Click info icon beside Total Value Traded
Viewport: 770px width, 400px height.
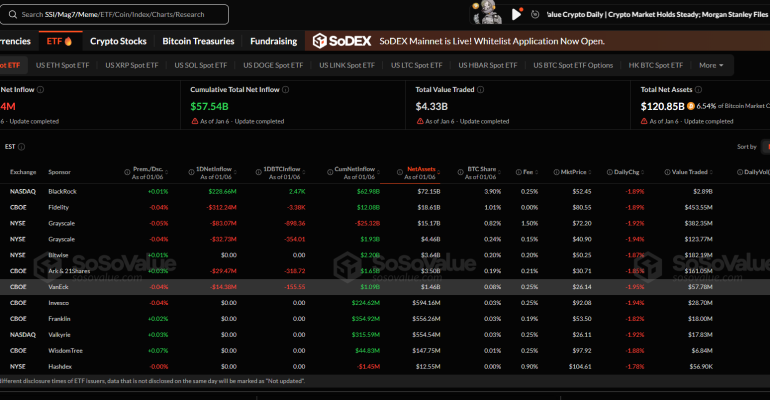tap(480, 90)
